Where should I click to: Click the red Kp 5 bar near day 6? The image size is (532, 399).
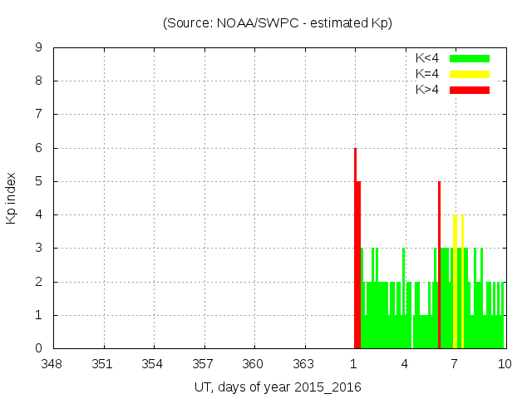(x=439, y=266)
